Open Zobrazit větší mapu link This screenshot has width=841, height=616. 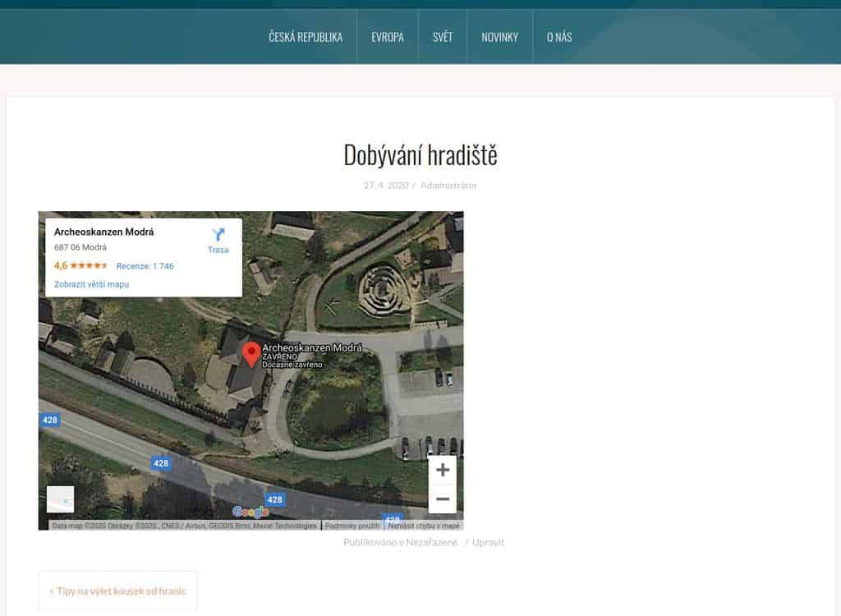point(91,284)
